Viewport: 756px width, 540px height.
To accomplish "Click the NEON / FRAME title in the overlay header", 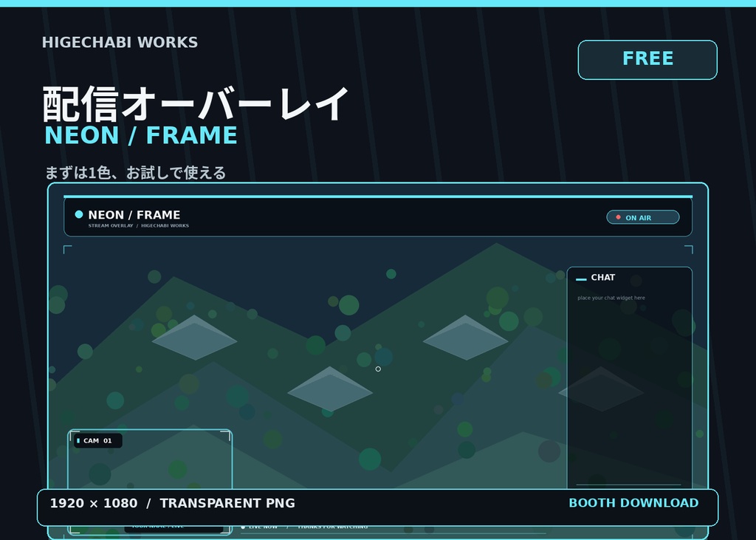I will (x=134, y=215).
